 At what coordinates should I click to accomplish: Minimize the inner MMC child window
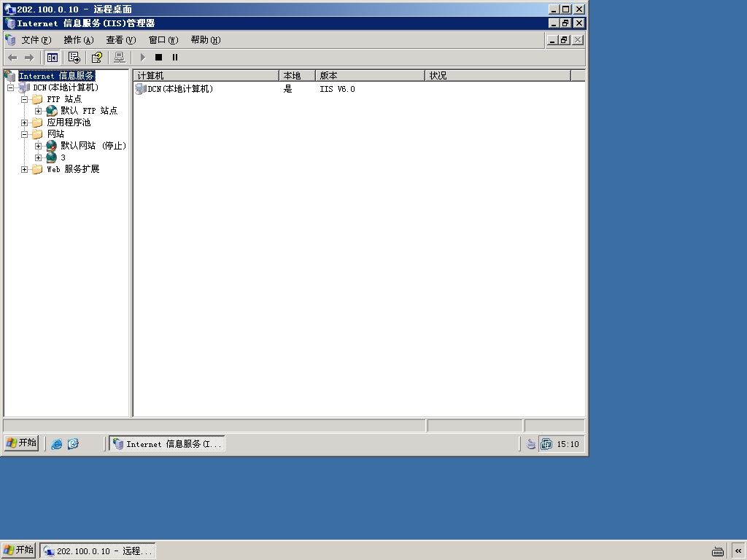point(551,40)
